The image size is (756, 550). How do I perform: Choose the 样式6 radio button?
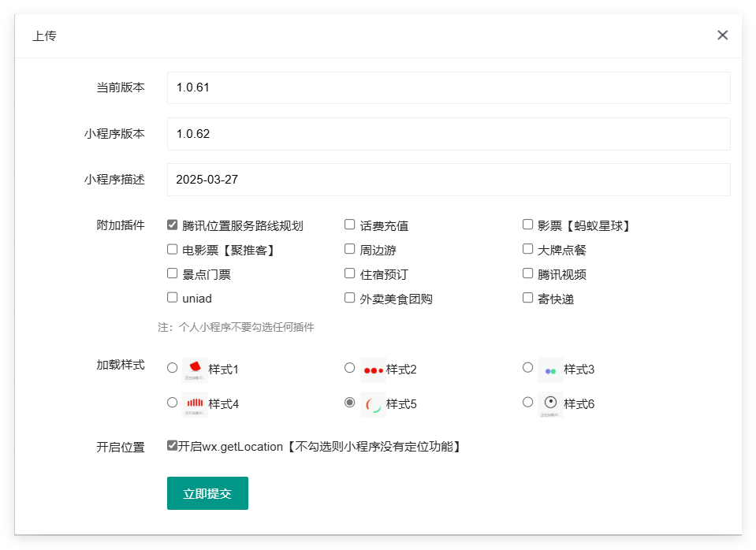(528, 402)
